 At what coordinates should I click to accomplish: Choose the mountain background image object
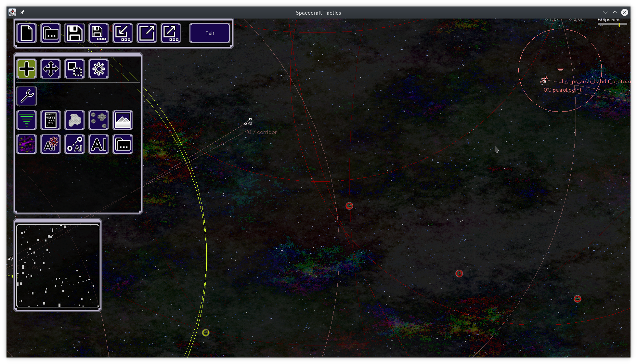(x=123, y=120)
